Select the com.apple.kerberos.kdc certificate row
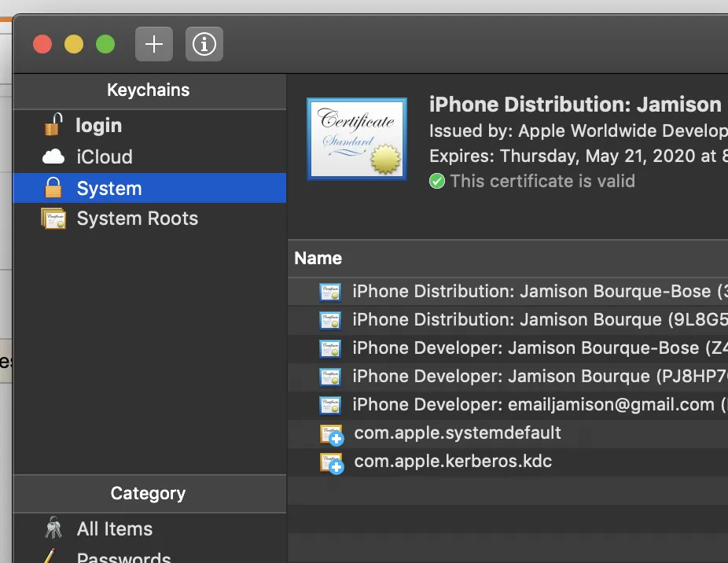Image resolution: width=728 pixels, height=563 pixels. point(508,462)
